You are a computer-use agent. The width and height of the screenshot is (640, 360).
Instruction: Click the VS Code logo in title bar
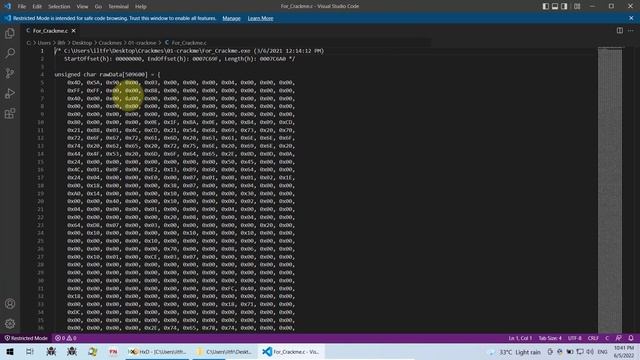pyautogui.click(x=7, y=6)
